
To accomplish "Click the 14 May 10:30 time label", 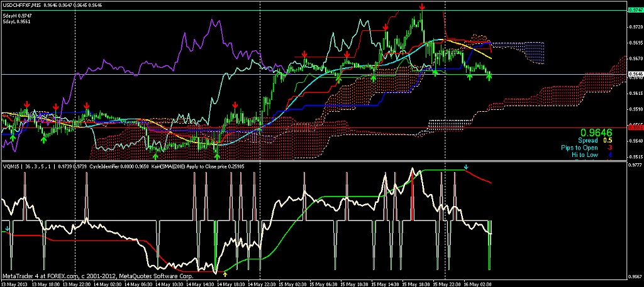I will coord(169,284).
